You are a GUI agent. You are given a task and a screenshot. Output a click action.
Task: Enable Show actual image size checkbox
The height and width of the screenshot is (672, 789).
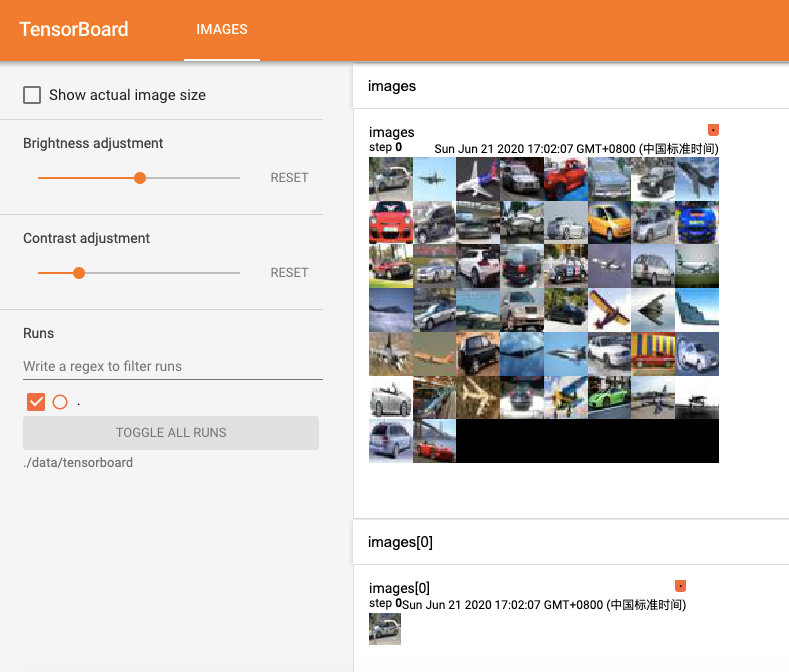pyautogui.click(x=32, y=95)
